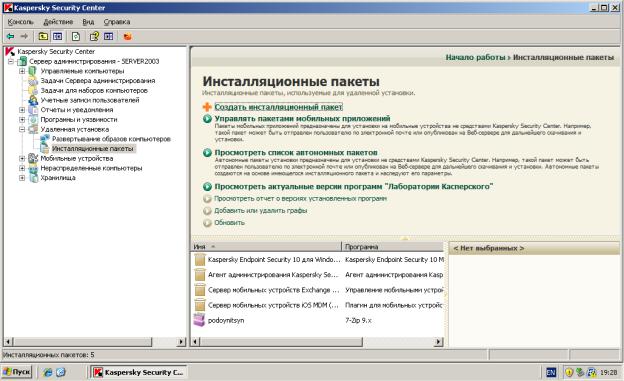Expand the Хранилища node
Image resolution: width=624 pixels, height=381 pixels.
point(22,178)
